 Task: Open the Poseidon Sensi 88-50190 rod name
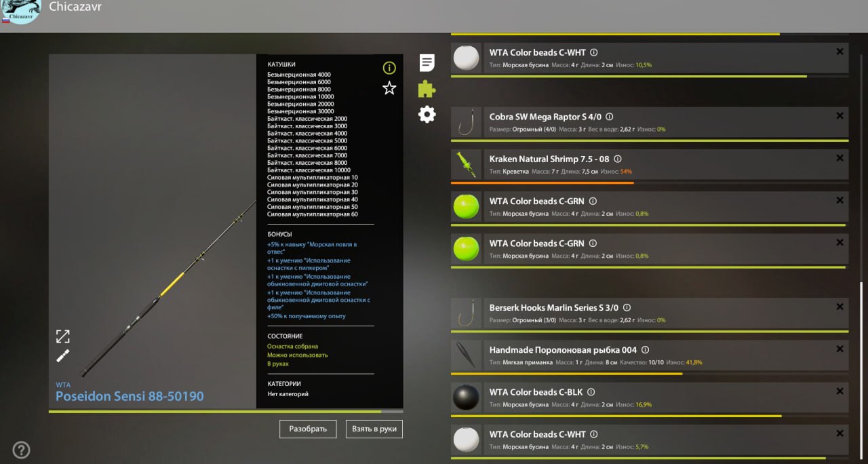click(130, 396)
